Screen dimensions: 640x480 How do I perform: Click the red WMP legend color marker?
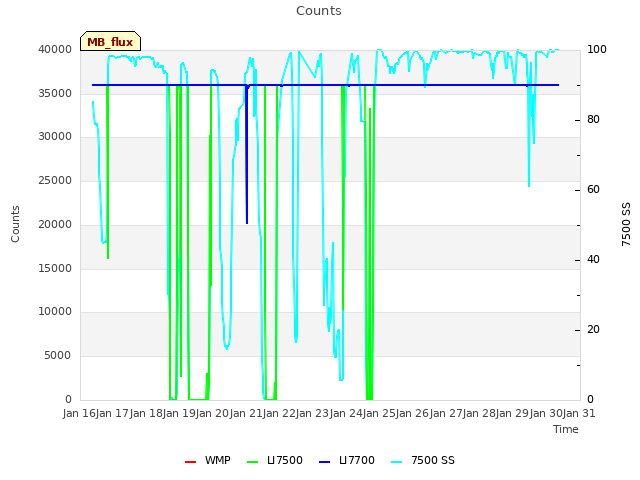point(191,462)
